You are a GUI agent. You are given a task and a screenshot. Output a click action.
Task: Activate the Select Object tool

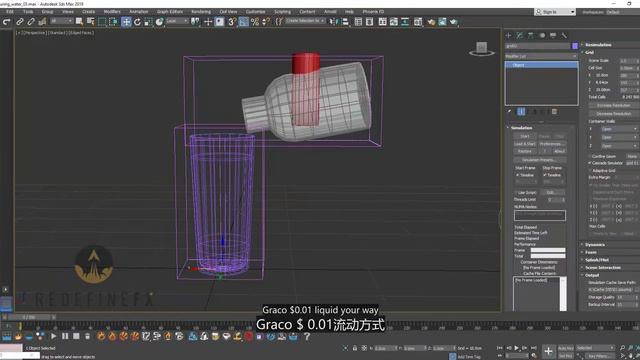(79, 22)
